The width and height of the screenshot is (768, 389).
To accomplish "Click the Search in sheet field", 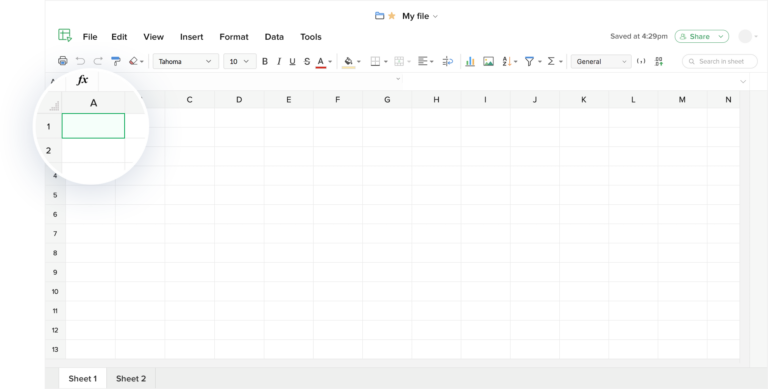I will [x=720, y=61].
